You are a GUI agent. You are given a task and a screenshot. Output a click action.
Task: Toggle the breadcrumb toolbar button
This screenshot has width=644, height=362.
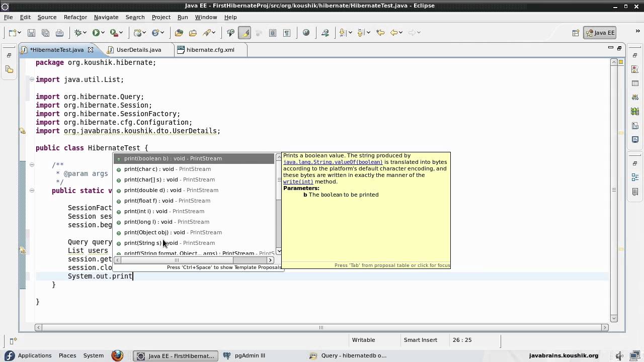231,33
